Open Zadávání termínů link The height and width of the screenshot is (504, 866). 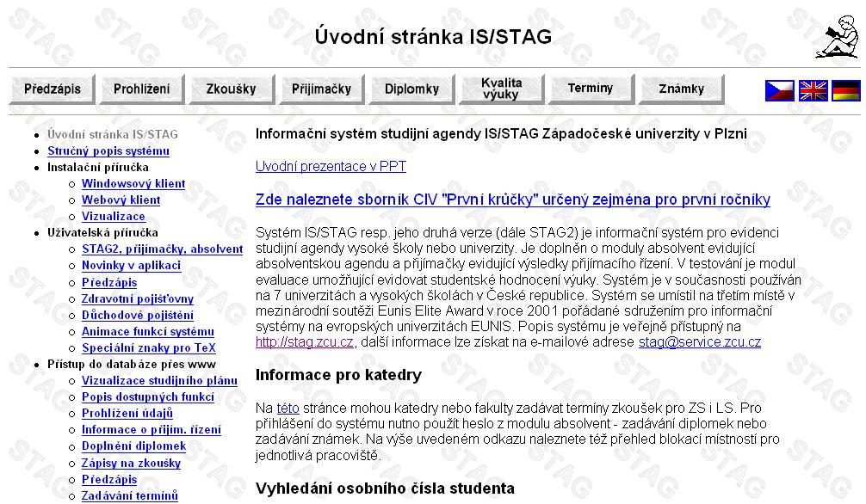click(130, 495)
